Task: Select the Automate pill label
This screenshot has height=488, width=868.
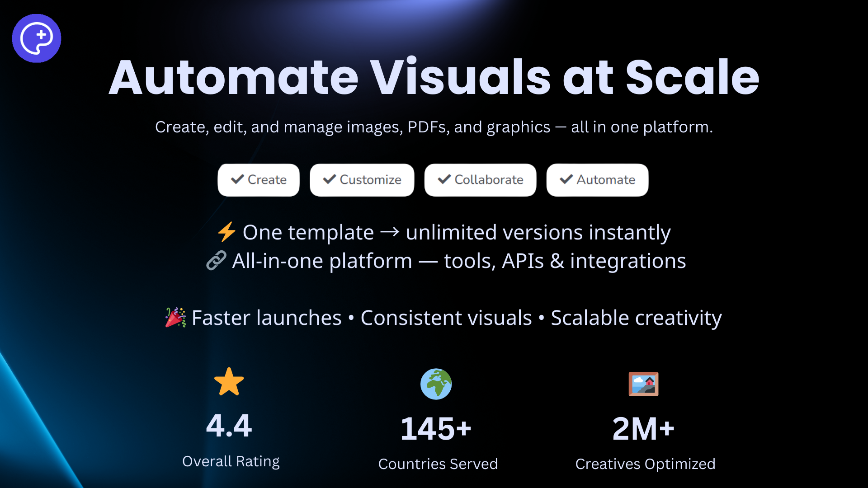Action: tap(606, 180)
